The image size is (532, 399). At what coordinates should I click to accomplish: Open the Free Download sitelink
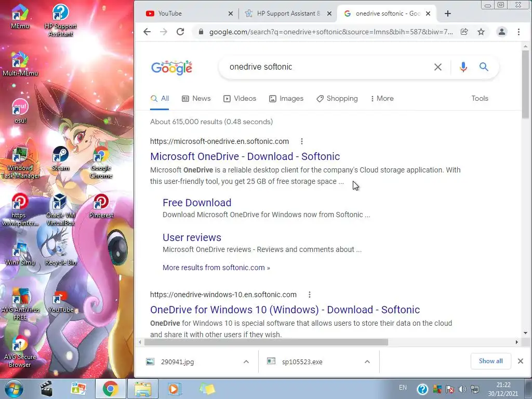[197, 203]
